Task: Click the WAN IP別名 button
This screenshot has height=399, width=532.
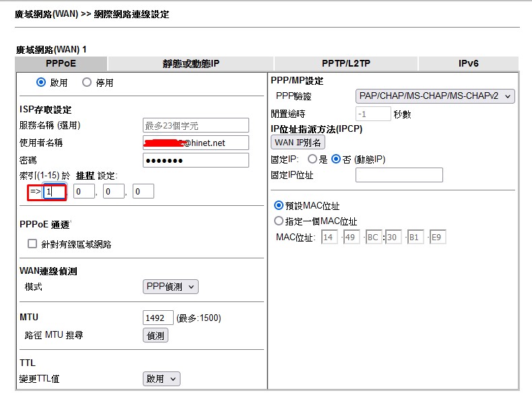Action: pyautogui.click(x=298, y=143)
